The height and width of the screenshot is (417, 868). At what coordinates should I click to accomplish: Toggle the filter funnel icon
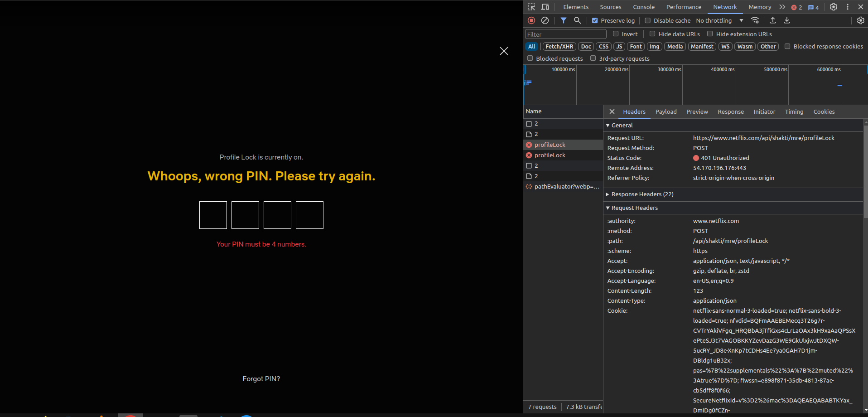click(563, 20)
